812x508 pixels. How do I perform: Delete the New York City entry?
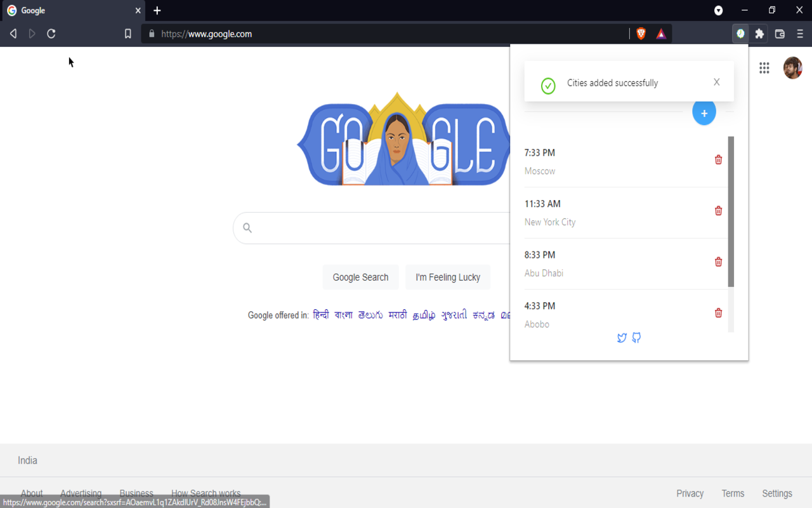718,211
